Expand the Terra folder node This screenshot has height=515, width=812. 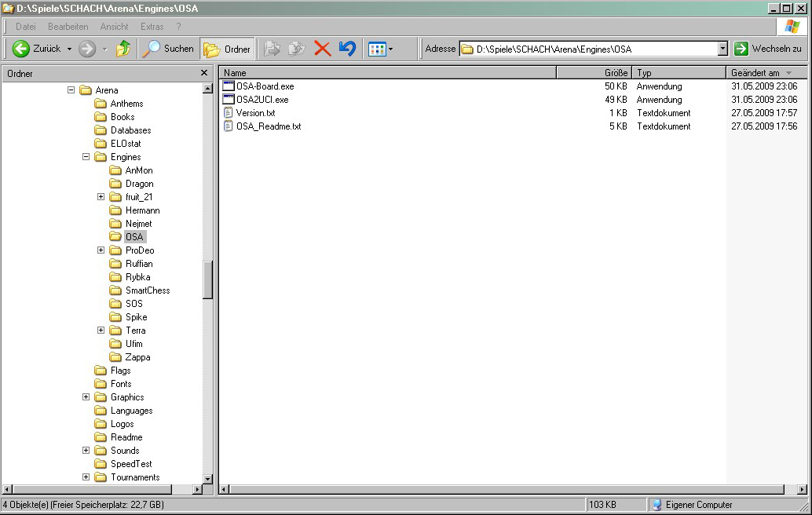101,331
